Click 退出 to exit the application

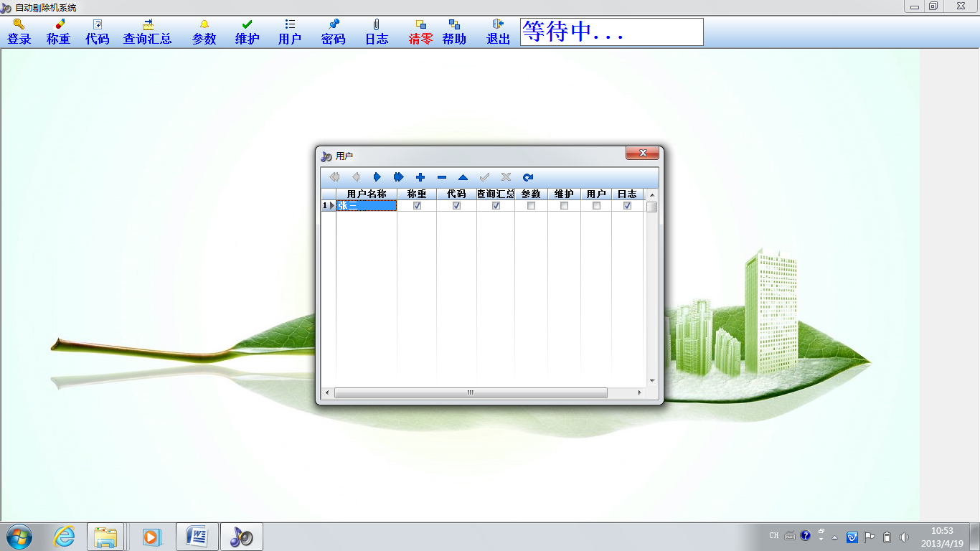click(499, 32)
